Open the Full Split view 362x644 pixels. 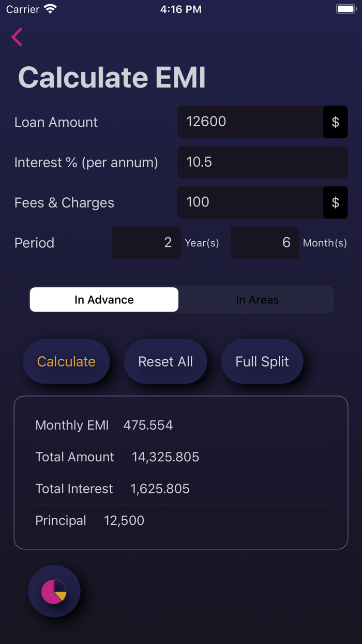pyautogui.click(x=262, y=361)
